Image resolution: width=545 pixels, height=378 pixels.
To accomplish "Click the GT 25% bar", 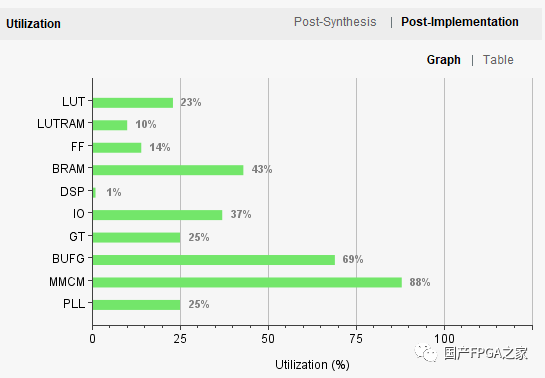I will point(137,237).
